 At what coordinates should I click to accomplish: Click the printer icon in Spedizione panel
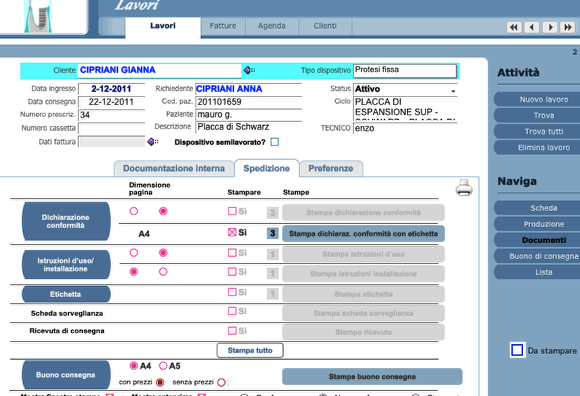(x=464, y=187)
